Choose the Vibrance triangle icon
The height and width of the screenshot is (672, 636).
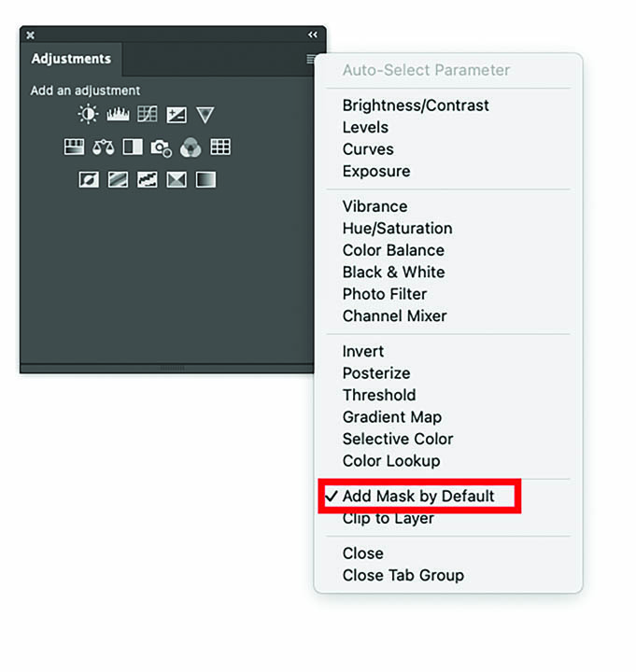click(x=205, y=115)
